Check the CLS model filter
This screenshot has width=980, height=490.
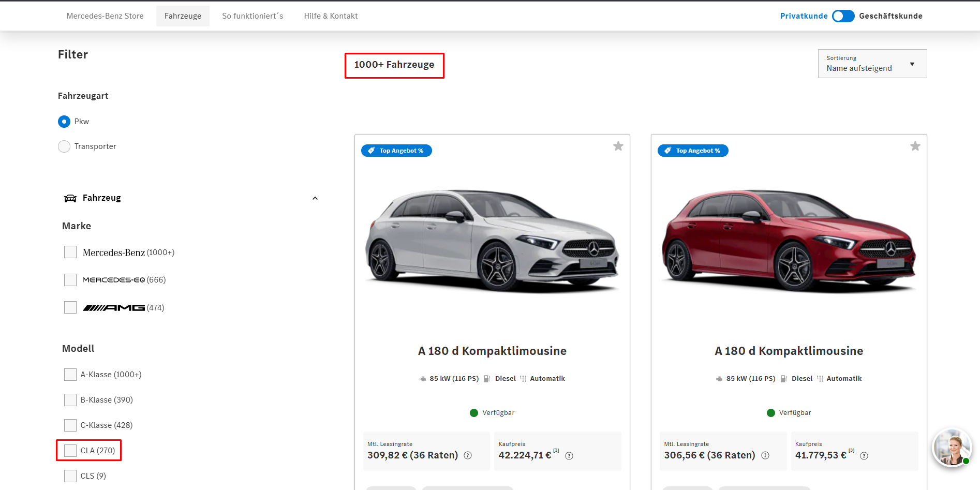(70, 476)
